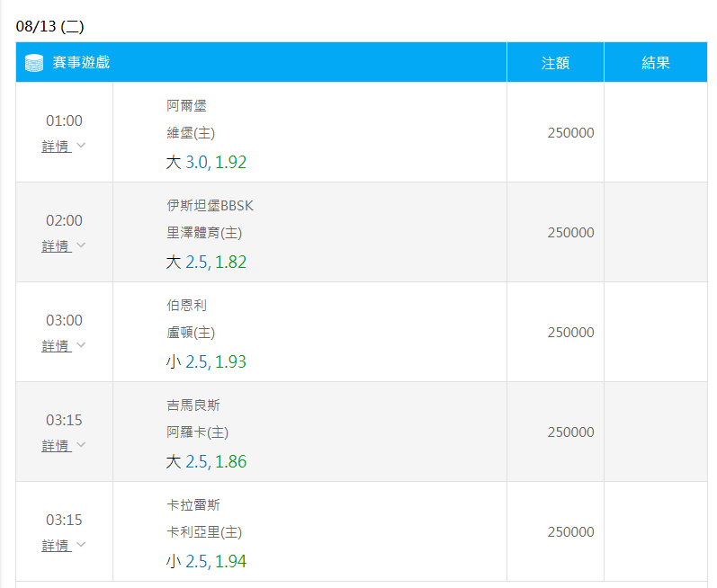Expand the 詳情 chevron for the 02:00 match
This screenshot has height=588, width=717.
click(81, 245)
